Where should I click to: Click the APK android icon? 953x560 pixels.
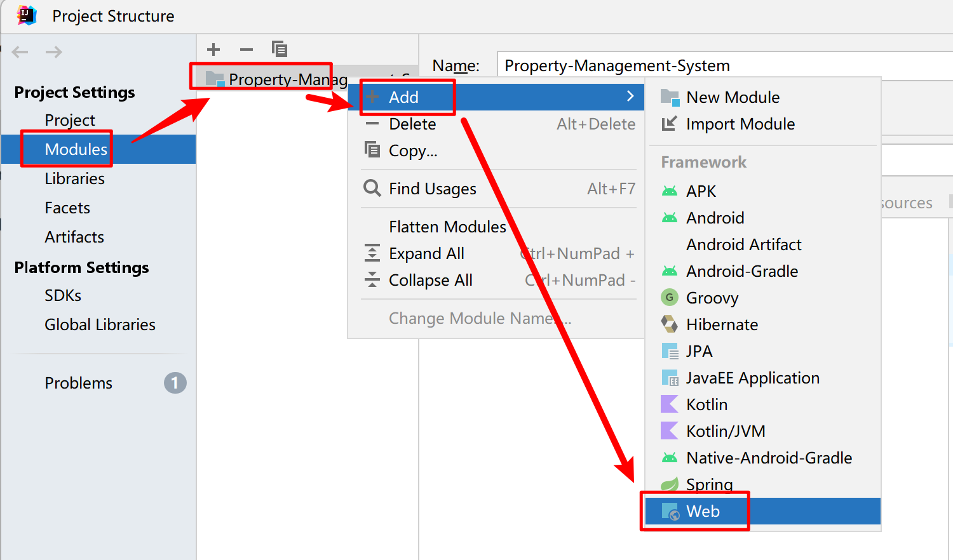coord(670,190)
